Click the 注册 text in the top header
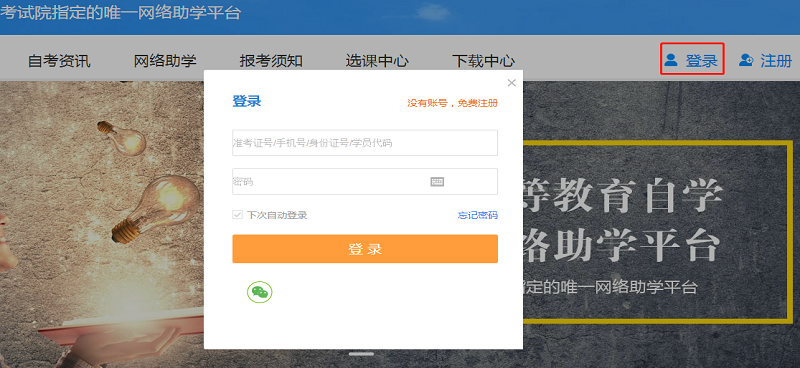The height and width of the screenshot is (368, 800). tap(776, 61)
